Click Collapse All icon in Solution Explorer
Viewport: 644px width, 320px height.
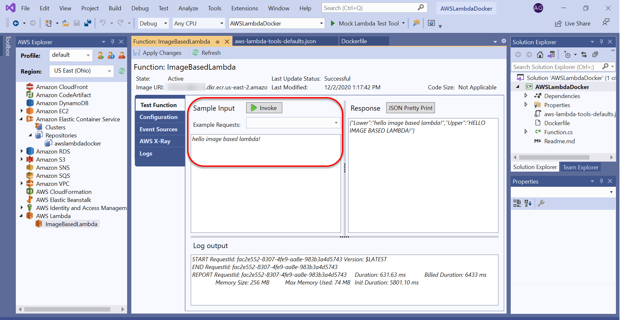coord(595,55)
